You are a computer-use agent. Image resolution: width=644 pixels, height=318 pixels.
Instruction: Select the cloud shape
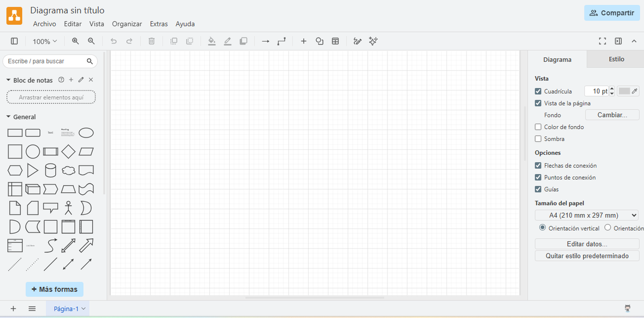[68, 171]
